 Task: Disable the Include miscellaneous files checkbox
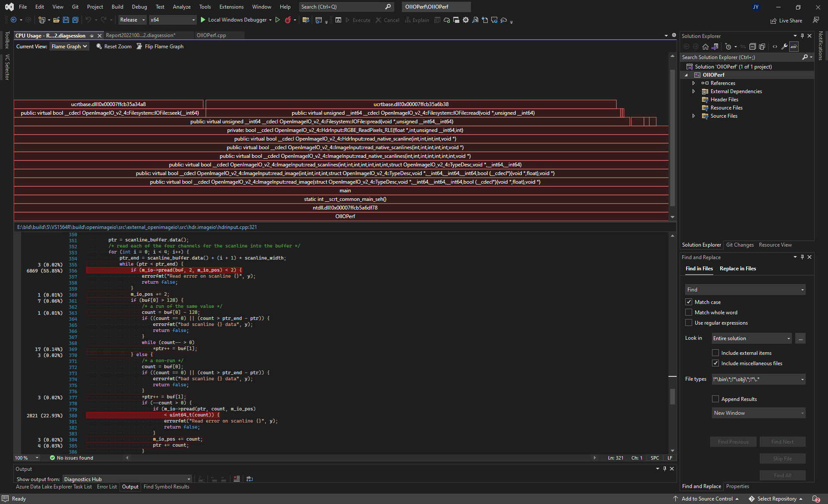716,363
